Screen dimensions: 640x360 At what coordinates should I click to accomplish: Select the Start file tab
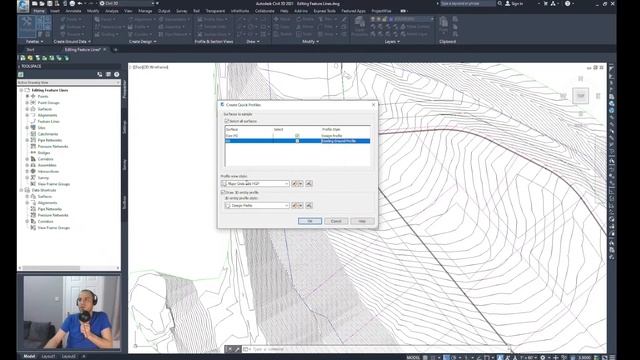[31, 49]
